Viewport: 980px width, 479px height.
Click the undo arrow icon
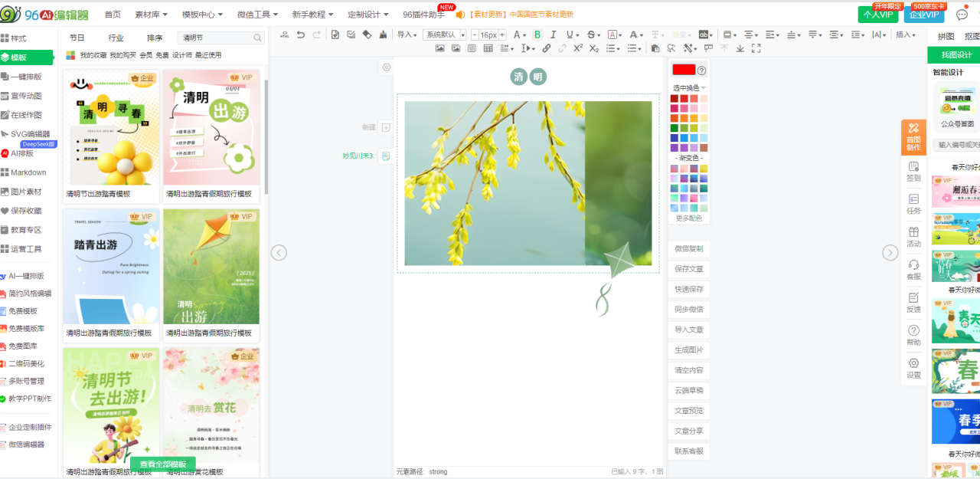(x=301, y=34)
